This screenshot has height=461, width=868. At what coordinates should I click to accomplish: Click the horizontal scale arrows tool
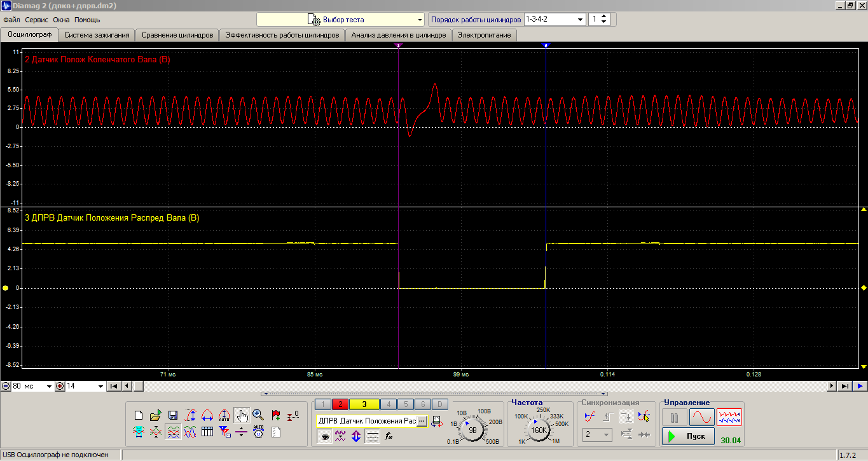(x=207, y=416)
